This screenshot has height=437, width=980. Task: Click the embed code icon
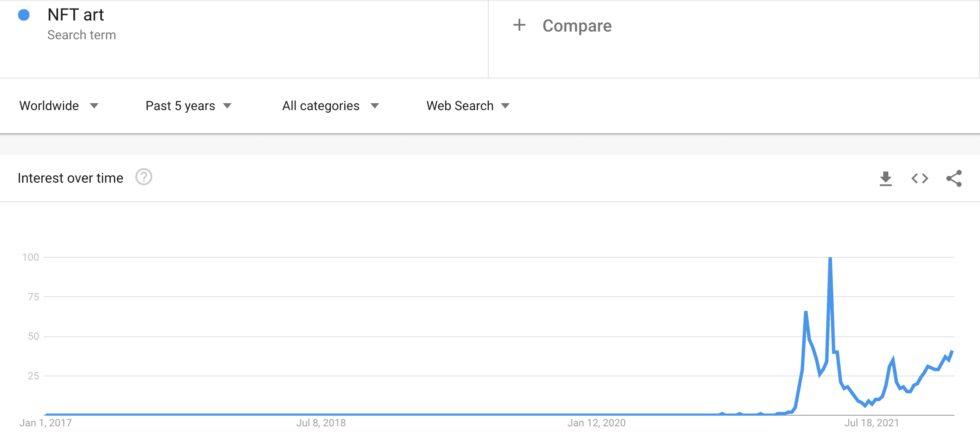pyautogui.click(x=919, y=178)
